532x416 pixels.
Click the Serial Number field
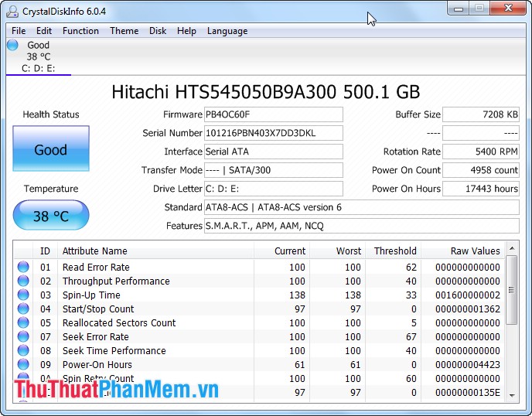click(274, 133)
